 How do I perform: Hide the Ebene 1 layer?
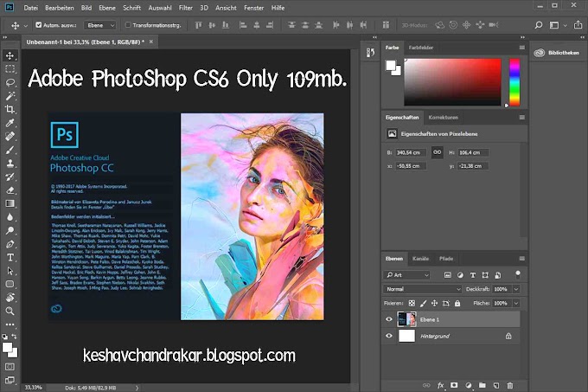point(389,319)
